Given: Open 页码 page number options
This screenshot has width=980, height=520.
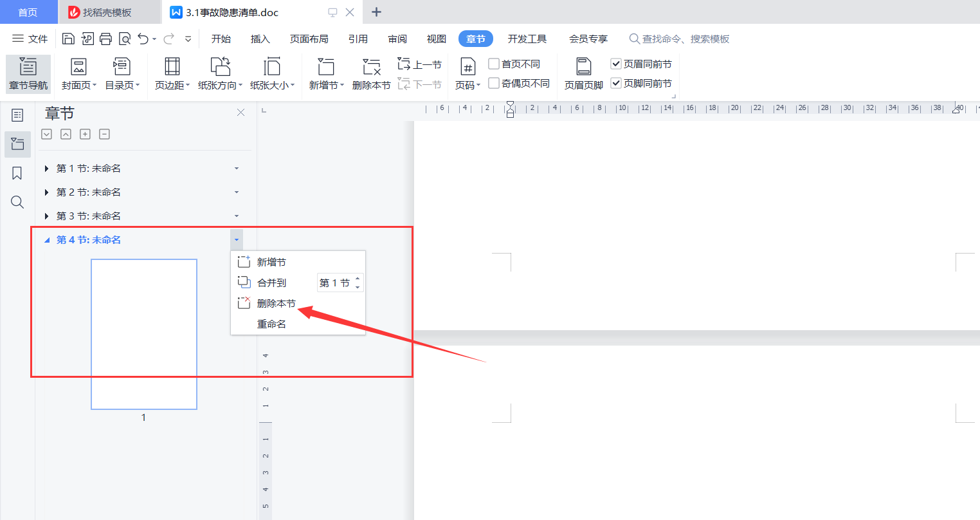Looking at the screenshot, I should click(467, 73).
